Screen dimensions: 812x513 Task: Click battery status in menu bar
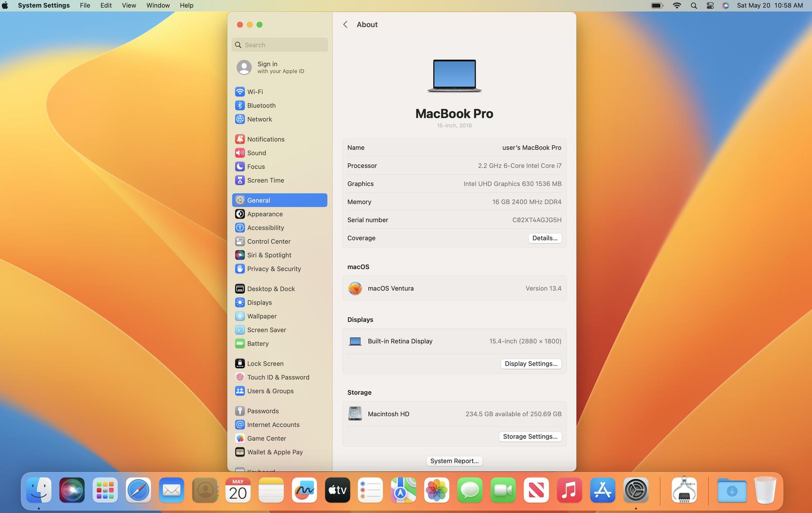click(657, 6)
